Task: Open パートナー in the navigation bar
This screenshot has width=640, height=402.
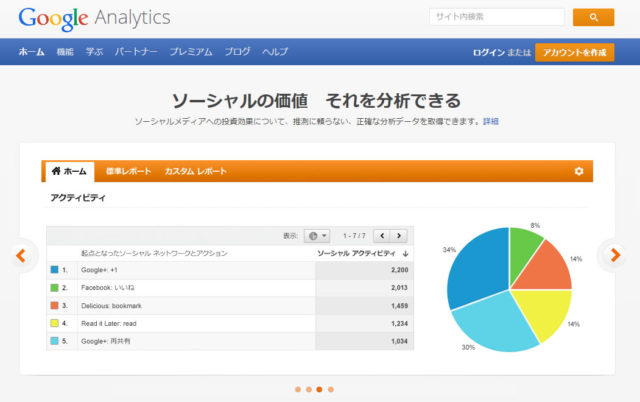Action: tap(136, 52)
